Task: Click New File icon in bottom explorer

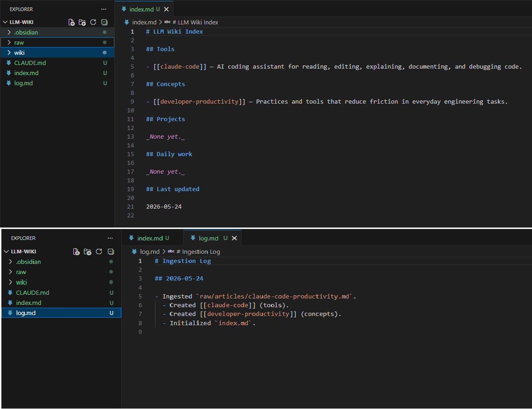Action: coord(77,252)
